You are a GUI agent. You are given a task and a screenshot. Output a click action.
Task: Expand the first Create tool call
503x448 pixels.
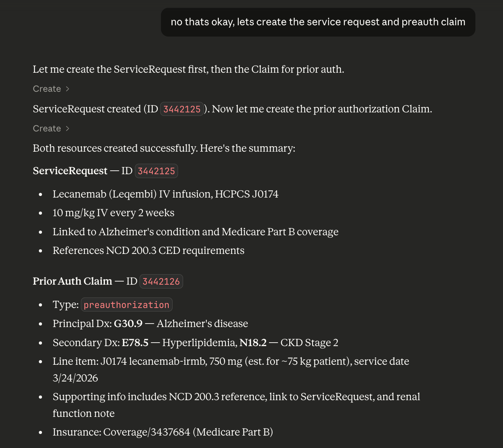point(47,89)
